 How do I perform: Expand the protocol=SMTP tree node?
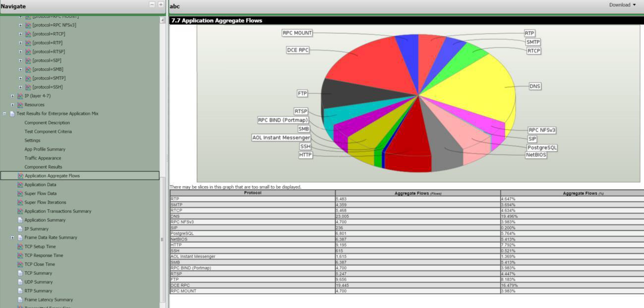pyautogui.click(x=20, y=78)
